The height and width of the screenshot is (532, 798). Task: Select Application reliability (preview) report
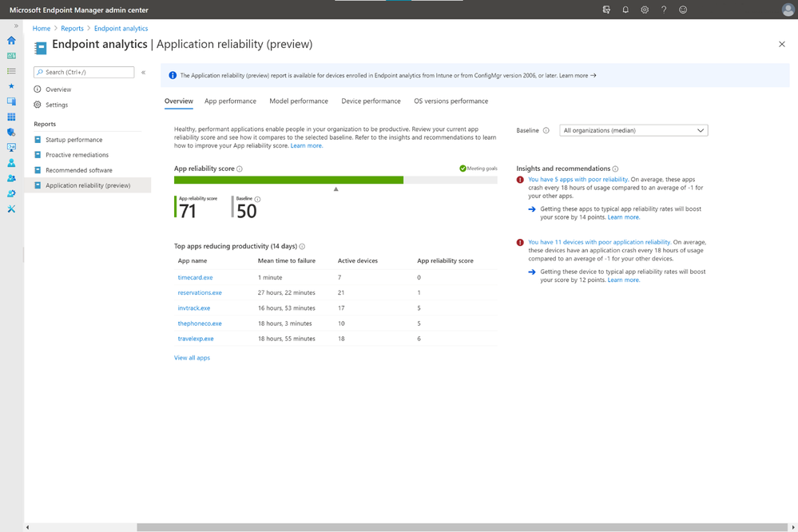(x=88, y=185)
